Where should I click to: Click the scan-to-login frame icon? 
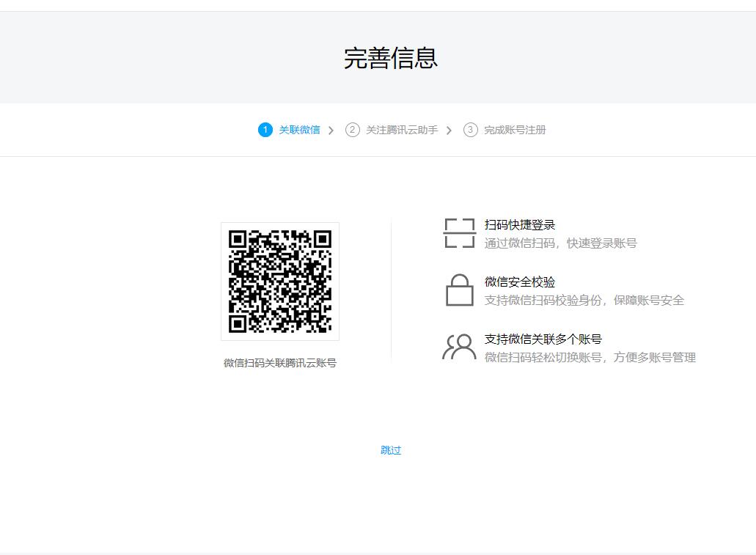point(460,233)
